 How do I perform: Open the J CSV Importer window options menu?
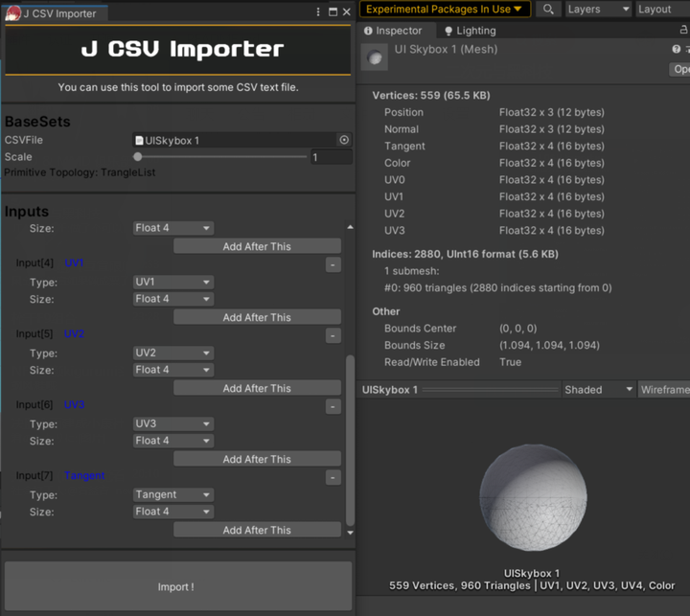pos(318,11)
